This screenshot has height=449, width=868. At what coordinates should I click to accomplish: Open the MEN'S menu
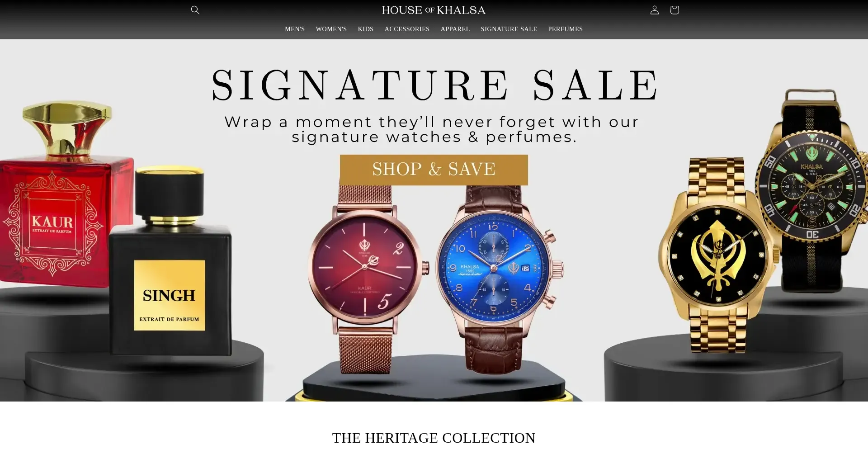tap(295, 29)
